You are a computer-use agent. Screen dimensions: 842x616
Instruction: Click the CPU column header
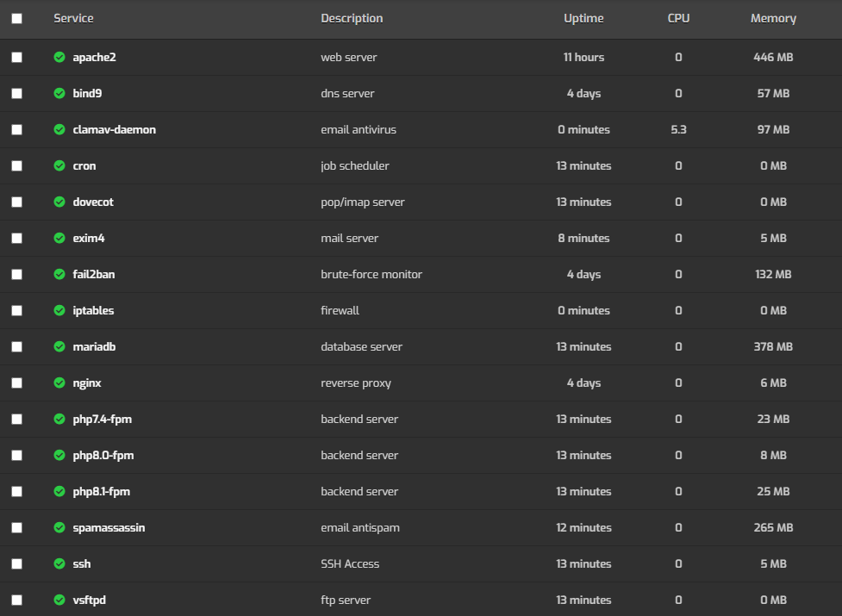pos(679,19)
